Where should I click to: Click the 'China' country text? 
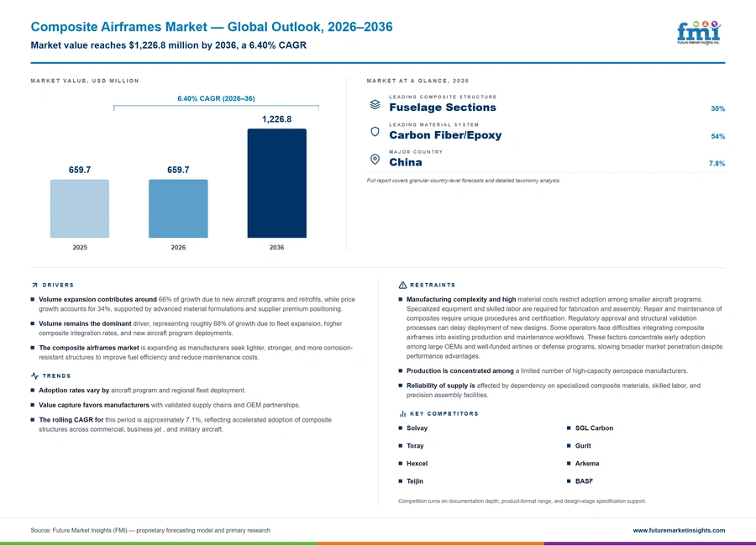[x=406, y=163]
